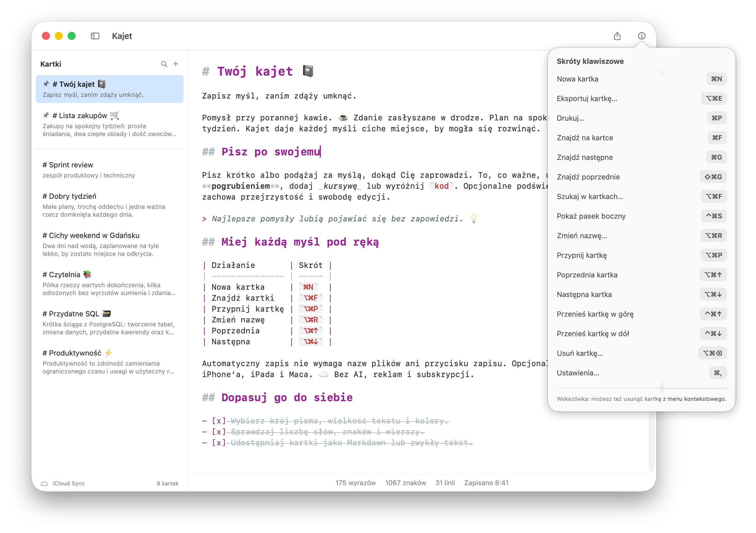This screenshot has height=533, width=756.
Task: Choose Drukuj… in the shortcuts popover
Action: click(641, 118)
